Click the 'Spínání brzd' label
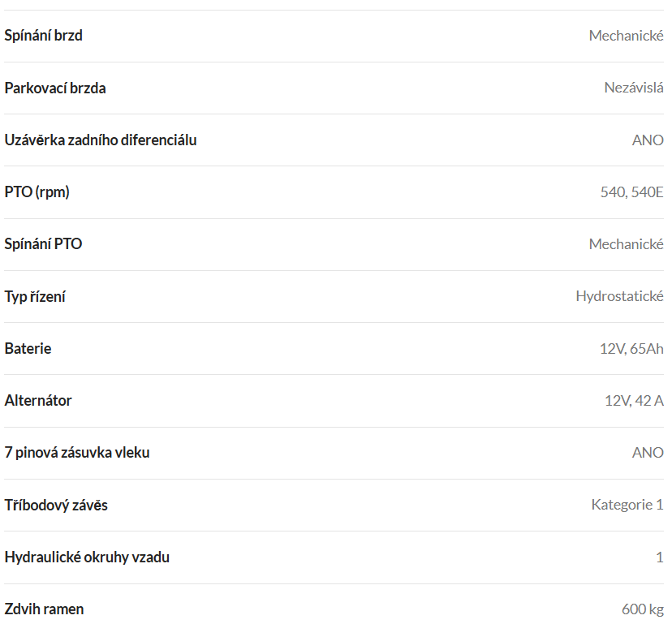672x624 pixels. click(x=43, y=36)
